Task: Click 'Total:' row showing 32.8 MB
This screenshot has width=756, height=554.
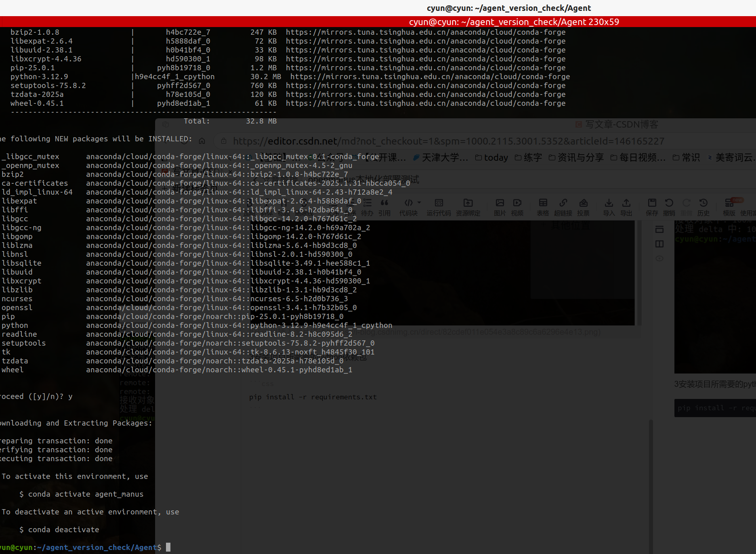Action: coord(230,121)
